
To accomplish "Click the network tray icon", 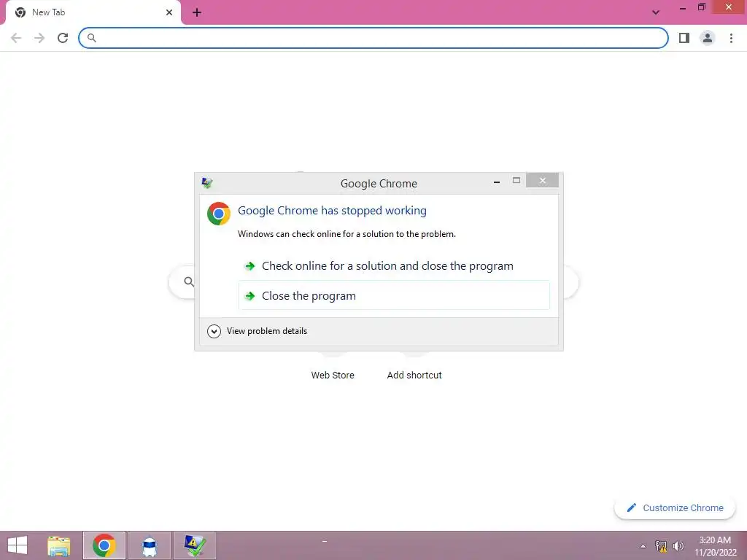I will pyautogui.click(x=661, y=546).
